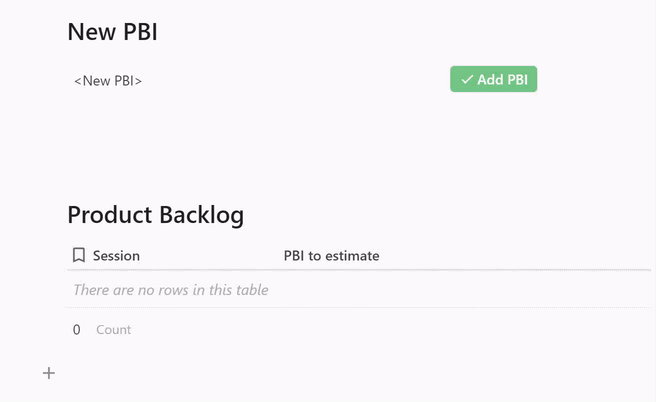Click the checkmark icon on Add PBI
Image resolution: width=656 pixels, height=402 pixels.
click(x=467, y=80)
